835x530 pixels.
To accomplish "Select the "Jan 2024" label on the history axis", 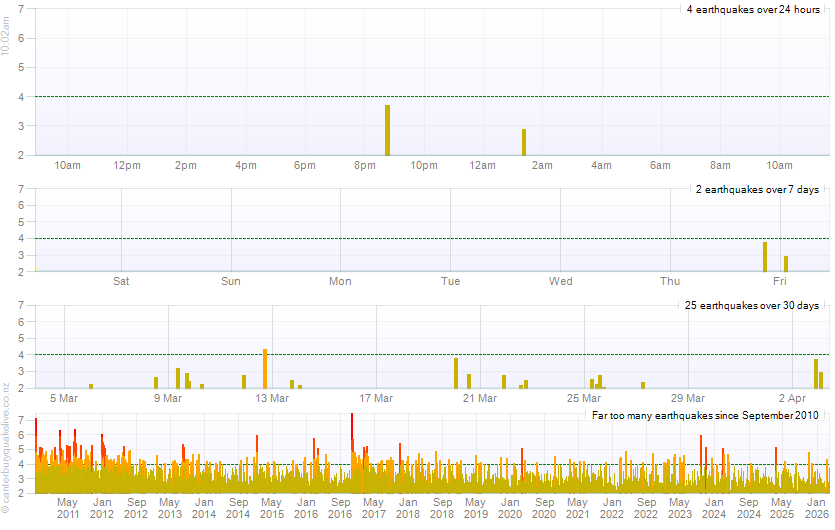I will tap(714, 508).
